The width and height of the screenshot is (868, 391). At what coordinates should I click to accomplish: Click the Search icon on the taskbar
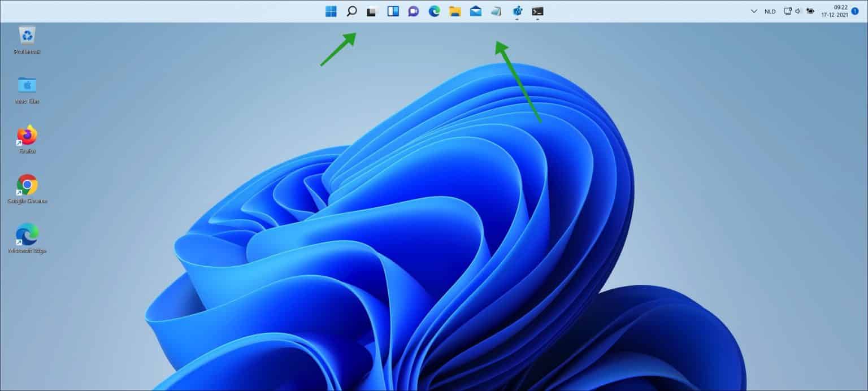point(351,11)
